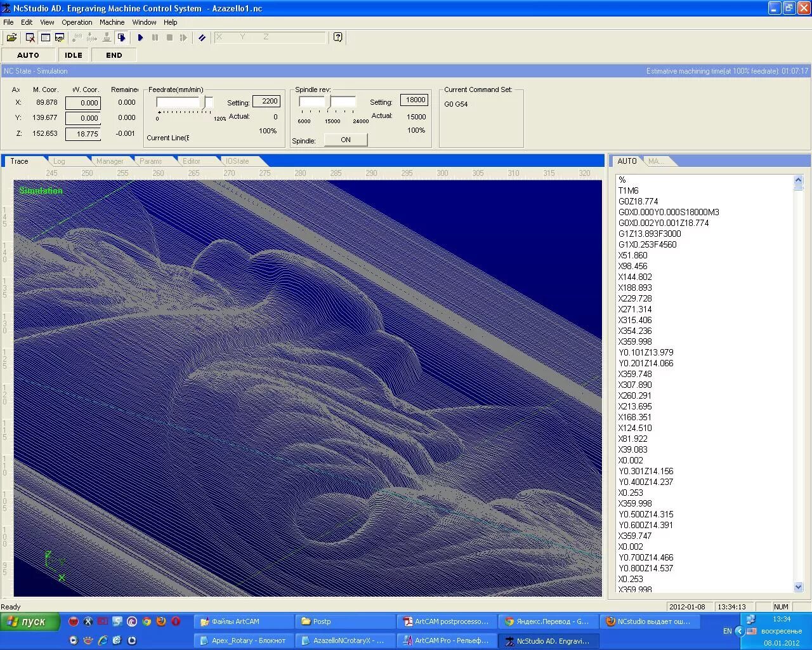Image resolution: width=812 pixels, height=650 pixels.
Task: Select G-code line Y0.101Z13.979
Action: pos(646,352)
